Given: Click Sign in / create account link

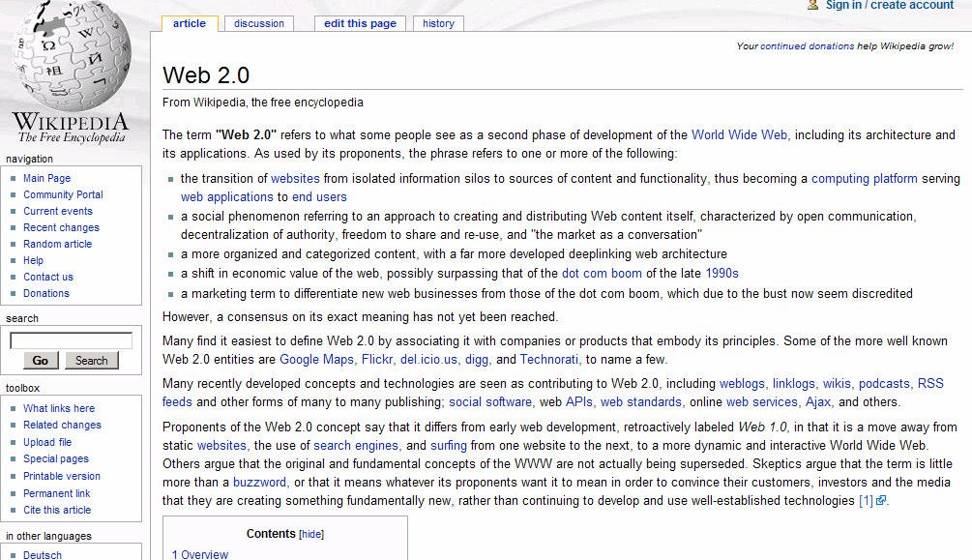Looking at the screenshot, I should 890,5.
